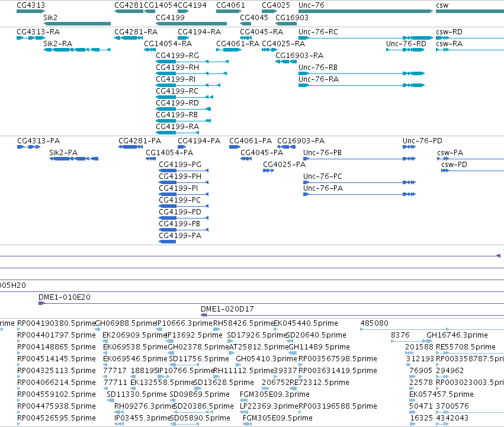This screenshot has width=504, height=427.
Task: Select transcript CG14054-RA
Action: (150, 50)
